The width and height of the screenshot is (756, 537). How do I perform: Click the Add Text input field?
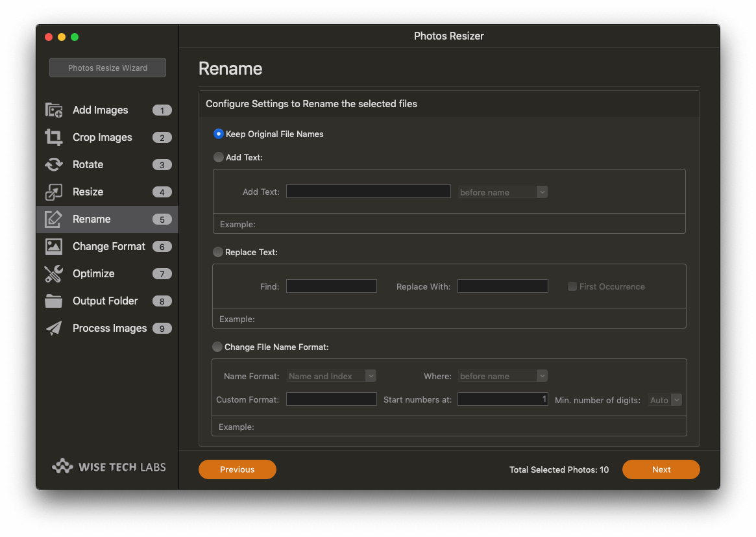[x=369, y=192]
